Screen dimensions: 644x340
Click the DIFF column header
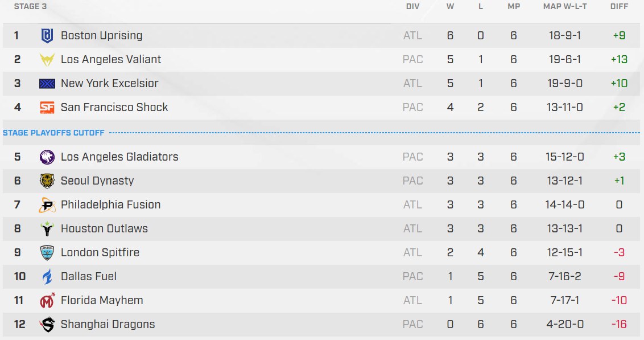pos(619,7)
